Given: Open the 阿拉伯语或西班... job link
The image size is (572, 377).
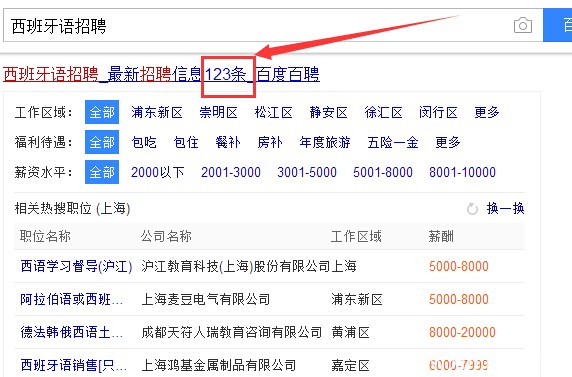Looking at the screenshot, I should coord(72,300).
